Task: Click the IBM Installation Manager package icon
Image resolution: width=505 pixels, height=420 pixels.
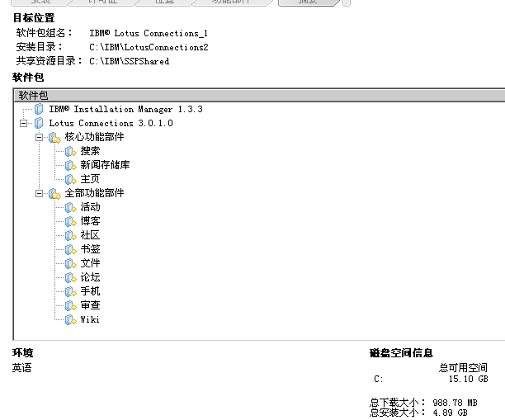Action: point(39,109)
